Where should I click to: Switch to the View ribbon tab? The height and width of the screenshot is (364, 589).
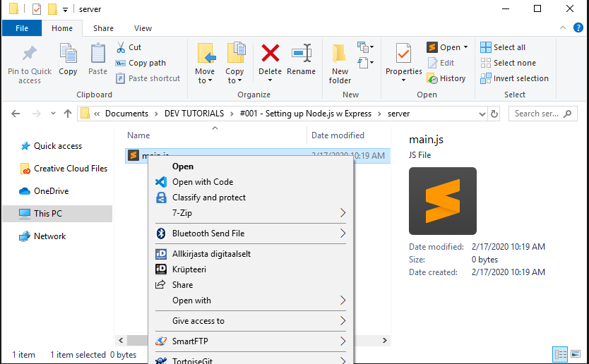tap(143, 28)
